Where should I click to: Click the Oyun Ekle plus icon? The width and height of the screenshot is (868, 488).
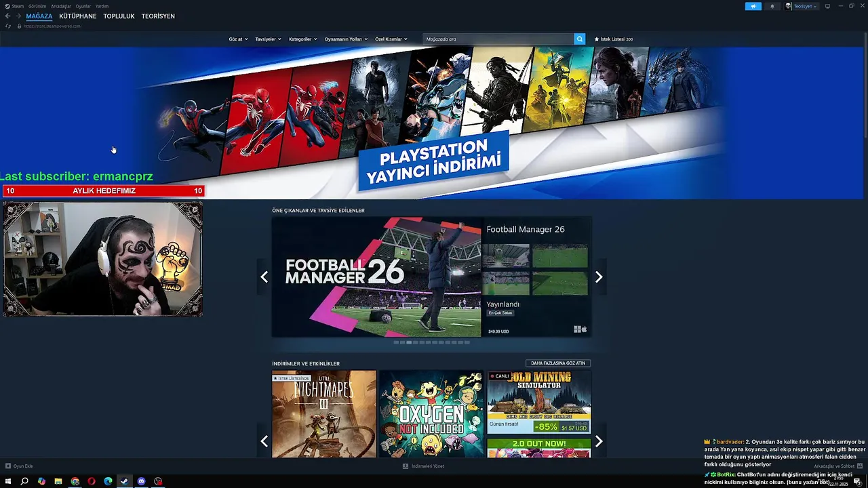coord(8,466)
